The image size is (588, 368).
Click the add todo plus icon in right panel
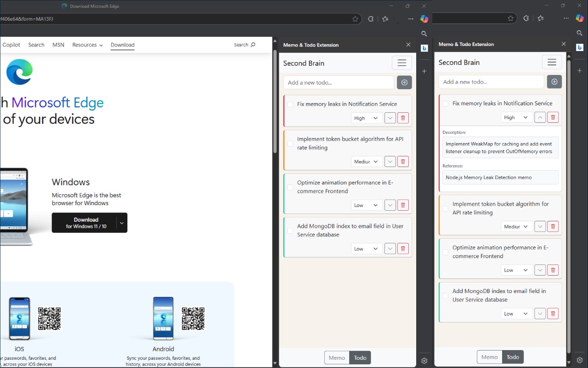554,81
